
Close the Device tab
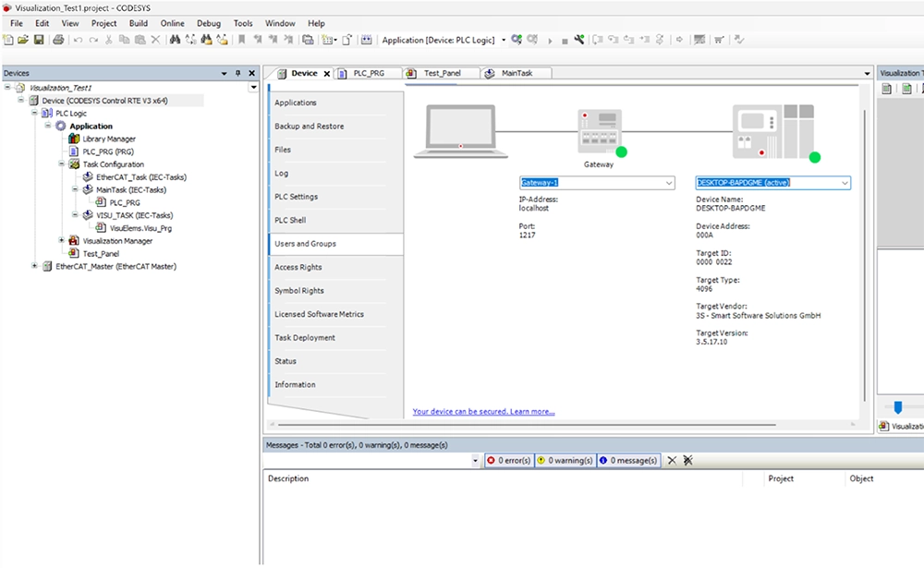pos(327,74)
